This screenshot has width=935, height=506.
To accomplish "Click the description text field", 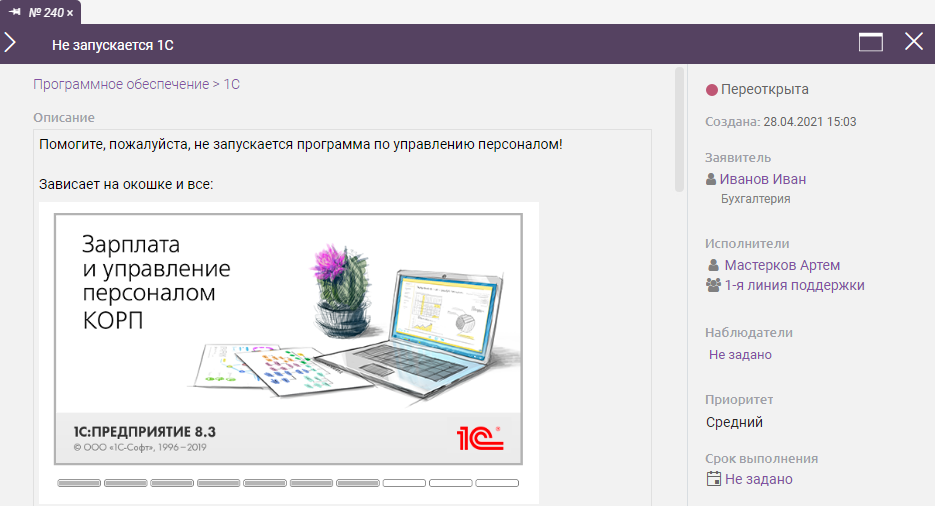I will tap(342, 318).
